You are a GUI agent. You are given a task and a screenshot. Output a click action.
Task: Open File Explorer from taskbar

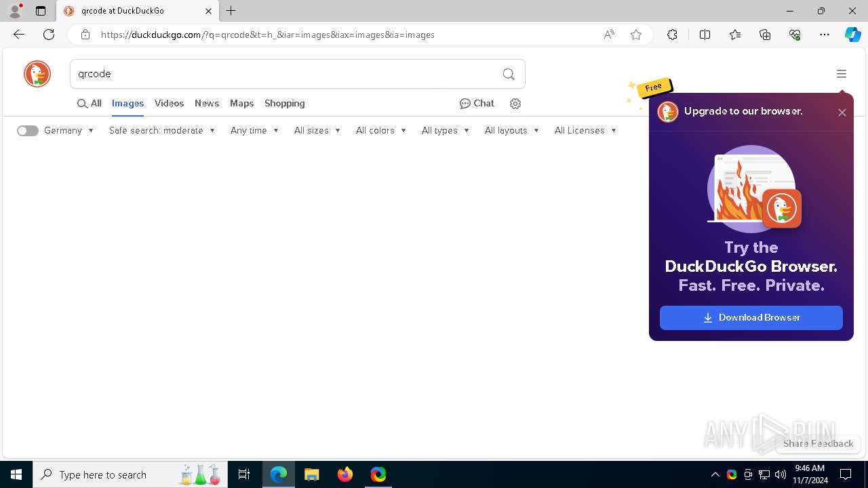311,474
